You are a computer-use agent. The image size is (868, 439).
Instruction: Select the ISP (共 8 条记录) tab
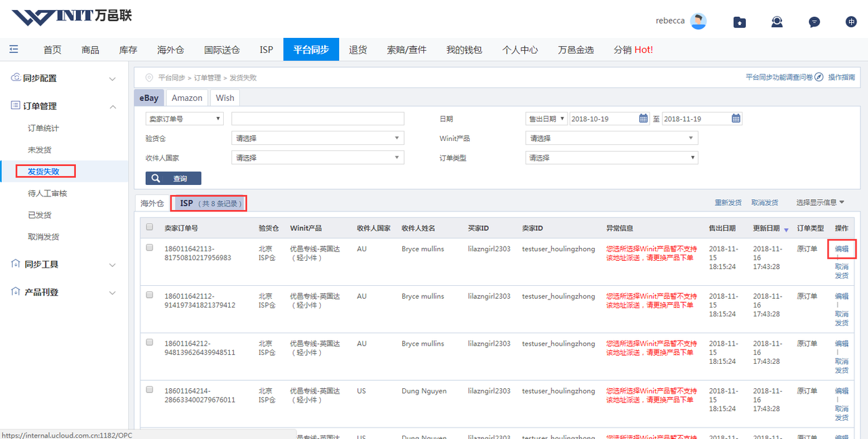208,203
